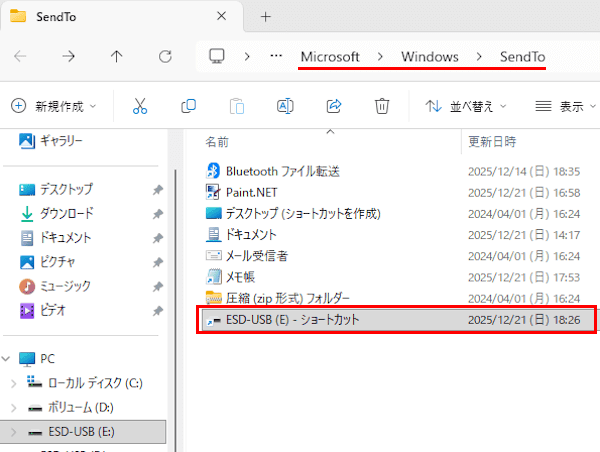Open chevron after PC icon in address bar
600x452 pixels.
247,57
